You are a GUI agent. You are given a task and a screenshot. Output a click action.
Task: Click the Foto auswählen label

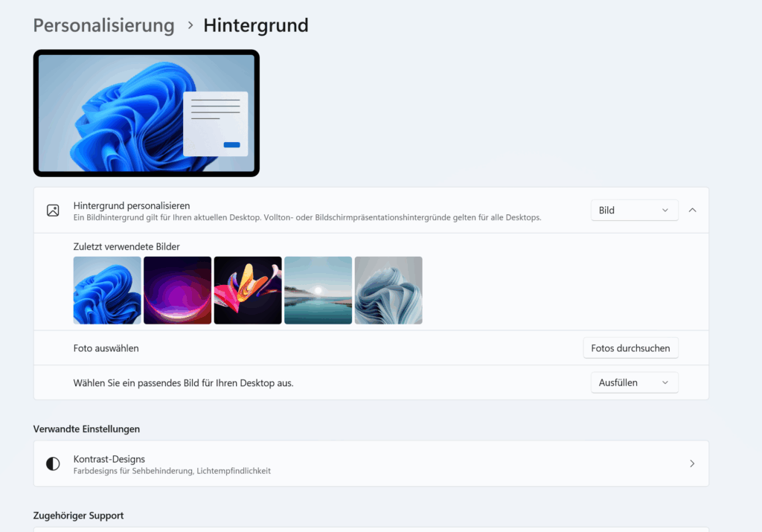pos(106,348)
